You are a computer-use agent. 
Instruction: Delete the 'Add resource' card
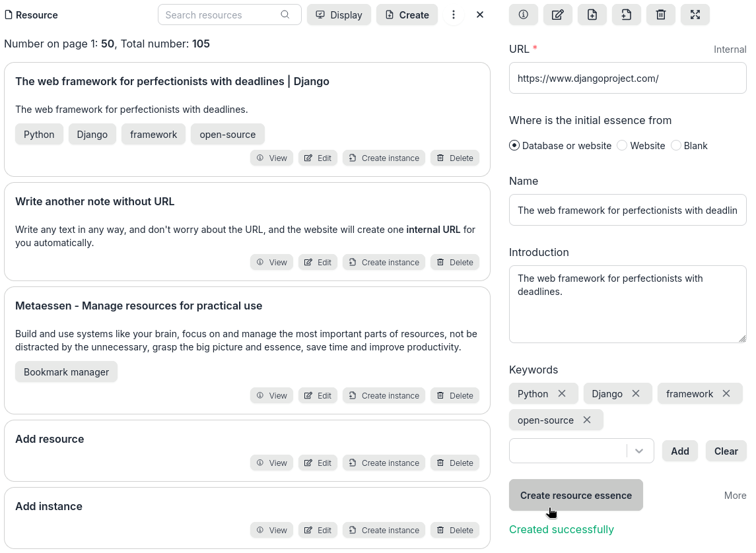click(x=455, y=463)
